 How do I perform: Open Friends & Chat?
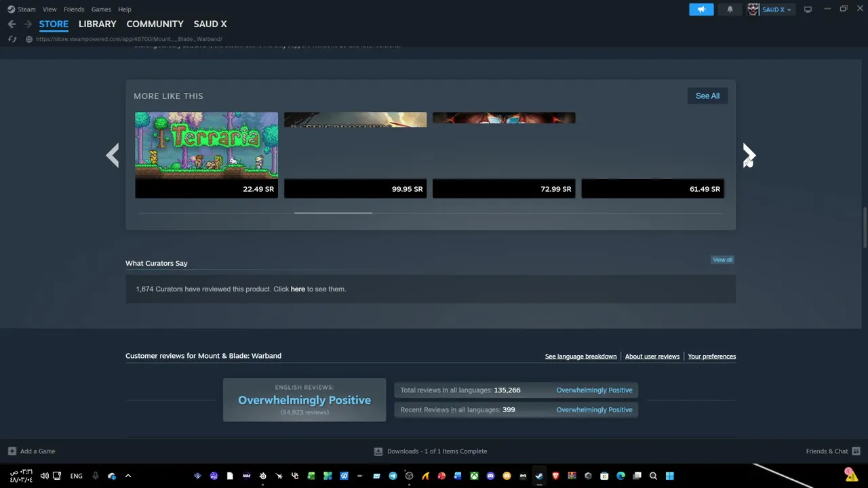(827, 451)
